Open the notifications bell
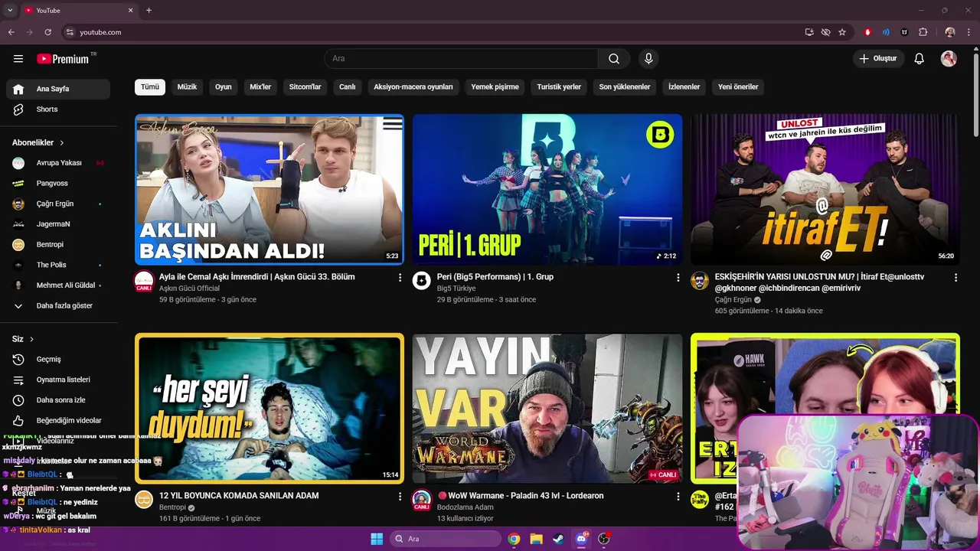980x551 pixels. pyautogui.click(x=920, y=59)
